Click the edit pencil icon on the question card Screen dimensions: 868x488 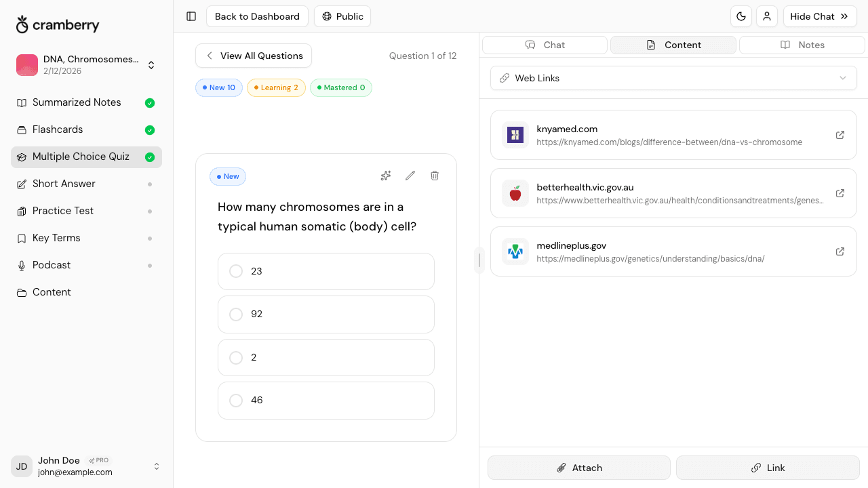pyautogui.click(x=410, y=176)
